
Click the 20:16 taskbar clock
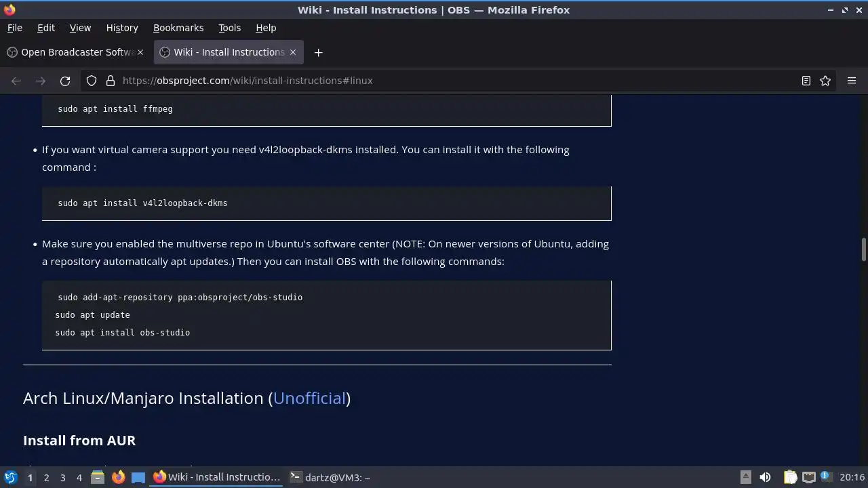coord(852,477)
